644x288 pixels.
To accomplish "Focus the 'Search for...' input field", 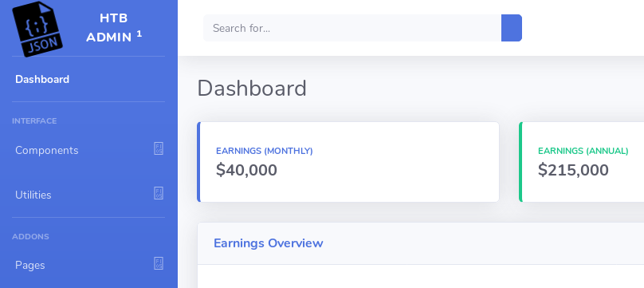I will pyautogui.click(x=352, y=28).
